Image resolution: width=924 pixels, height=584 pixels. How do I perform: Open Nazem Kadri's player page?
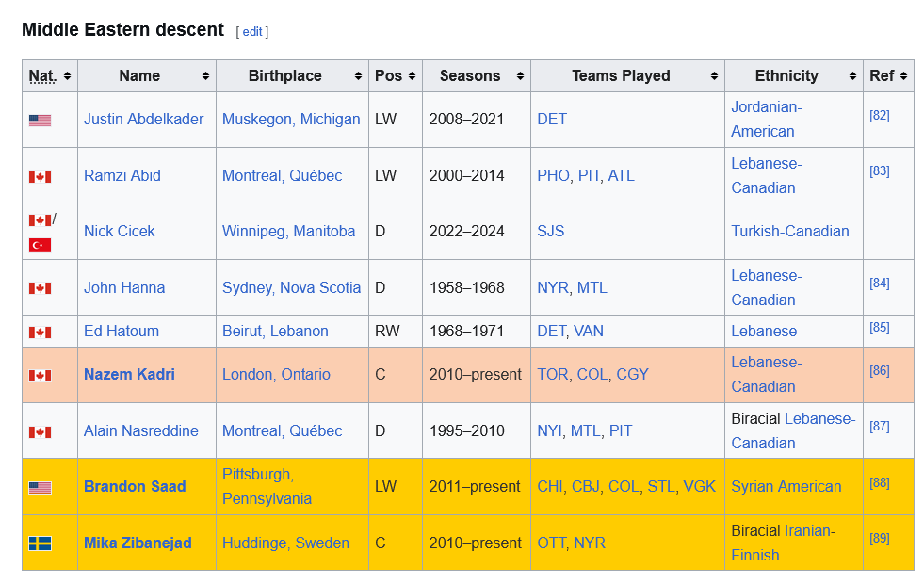coord(129,375)
